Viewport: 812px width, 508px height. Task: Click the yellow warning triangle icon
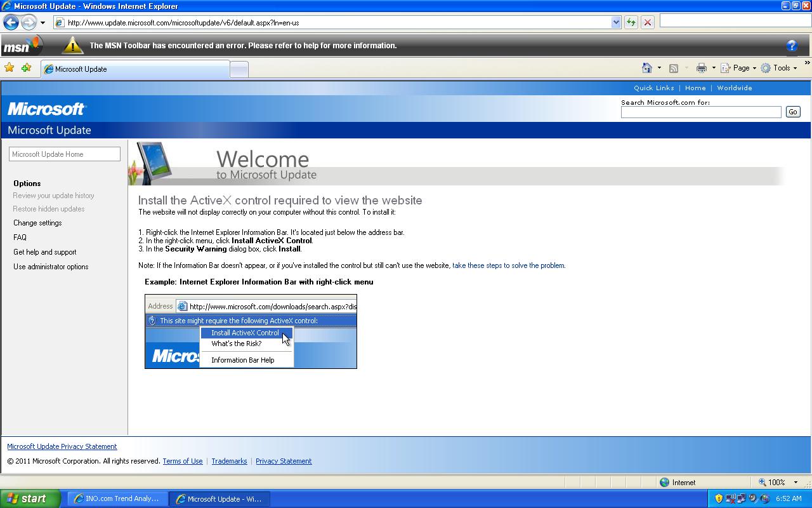pyautogui.click(x=72, y=45)
